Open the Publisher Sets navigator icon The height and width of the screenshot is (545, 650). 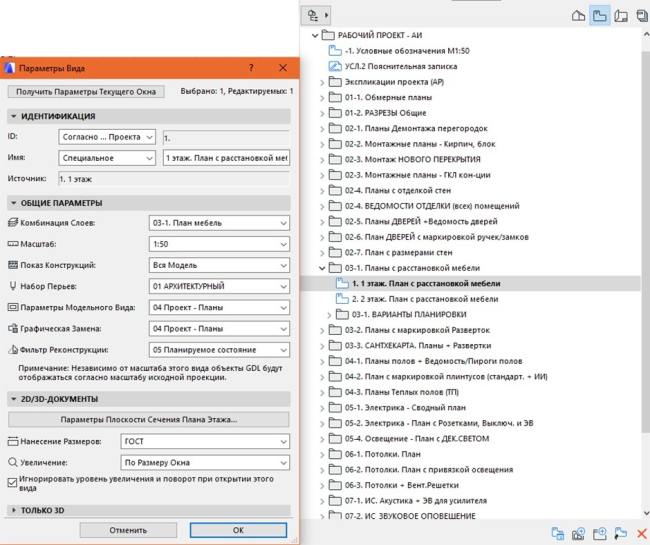(x=640, y=15)
